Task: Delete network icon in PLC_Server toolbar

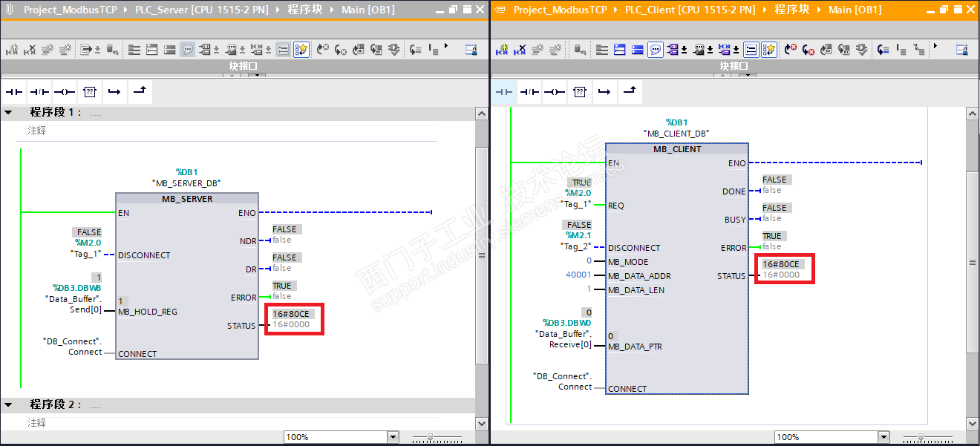Action: 30,50
